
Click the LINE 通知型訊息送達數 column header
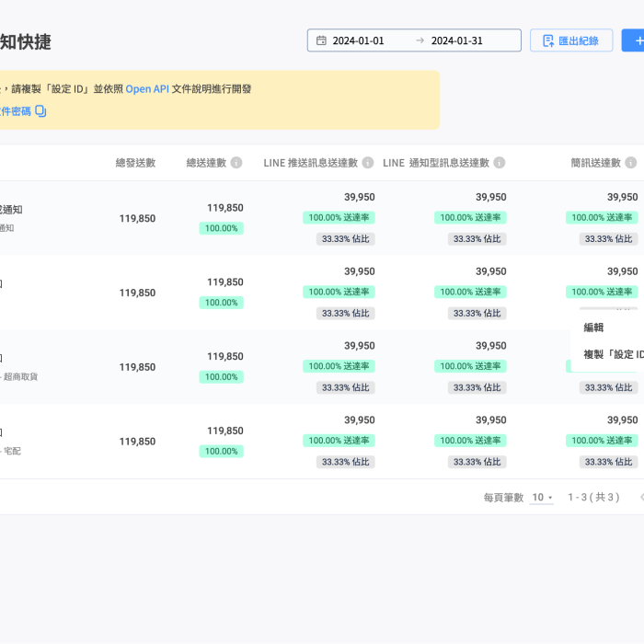click(436, 163)
